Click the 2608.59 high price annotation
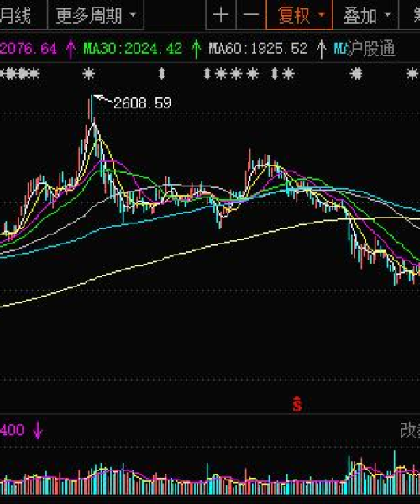 point(142,103)
